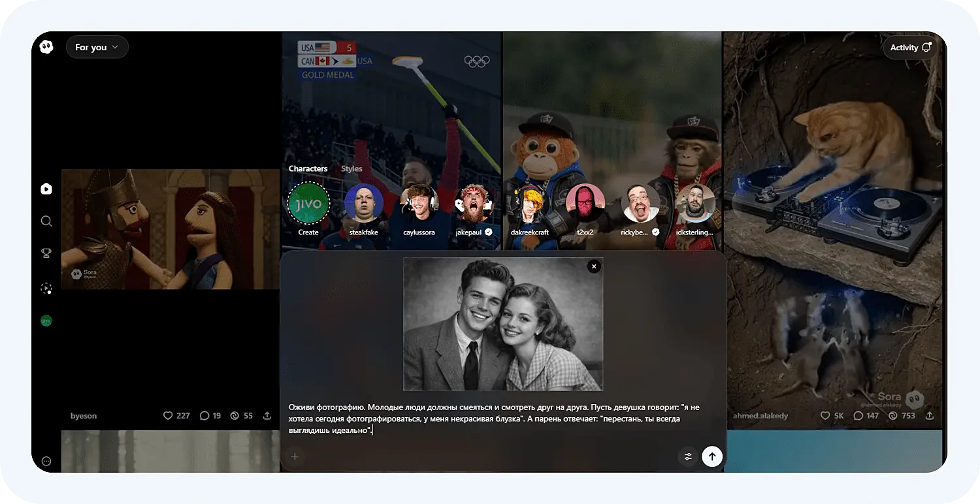Switch to the Characters tab
This screenshot has height=504, width=980.
tap(308, 168)
